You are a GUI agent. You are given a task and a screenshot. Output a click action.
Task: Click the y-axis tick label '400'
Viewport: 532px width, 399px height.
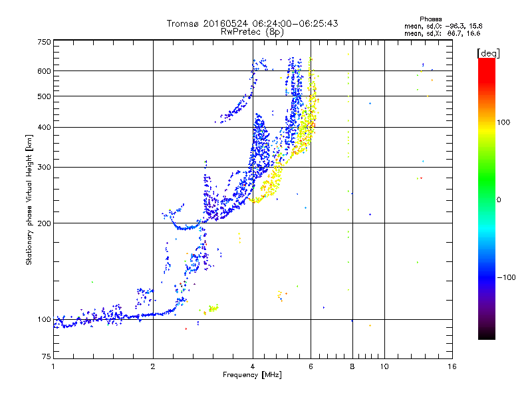pos(44,127)
